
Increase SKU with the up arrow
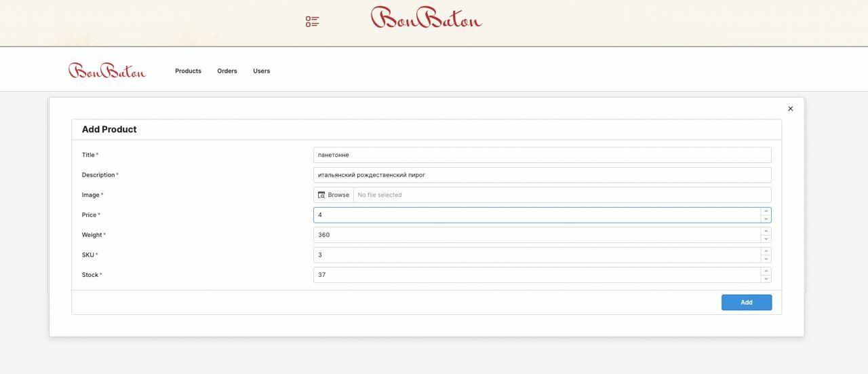[x=766, y=251]
